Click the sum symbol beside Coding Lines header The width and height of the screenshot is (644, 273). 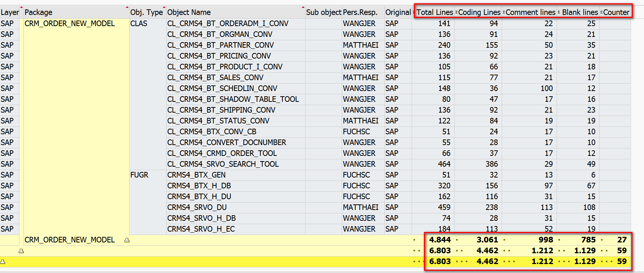coord(456,12)
